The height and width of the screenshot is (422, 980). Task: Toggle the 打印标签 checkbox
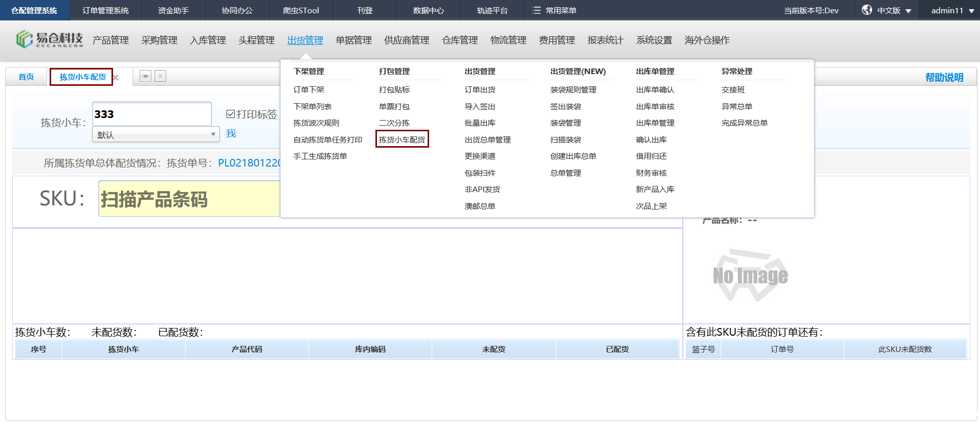pyautogui.click(x=231, y=114)
